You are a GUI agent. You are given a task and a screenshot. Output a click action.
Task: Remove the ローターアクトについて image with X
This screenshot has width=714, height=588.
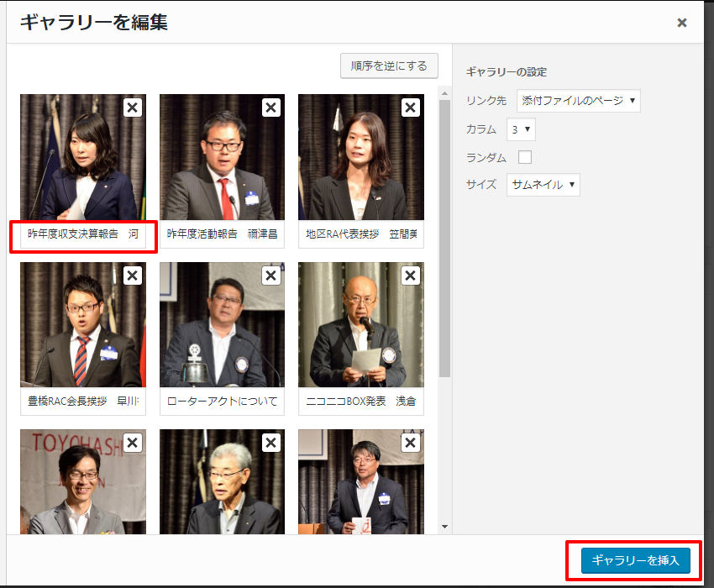[270, 276]
